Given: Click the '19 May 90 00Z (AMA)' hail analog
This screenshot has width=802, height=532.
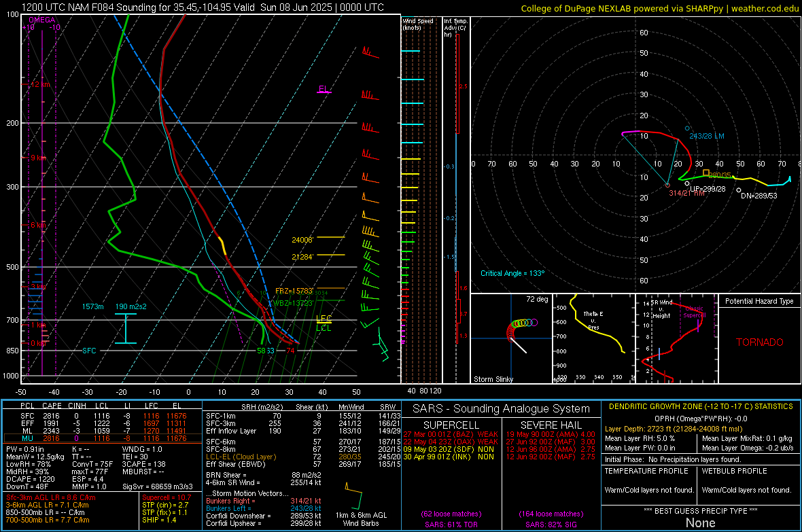Looking at the screenshot, I should point(551,434).
